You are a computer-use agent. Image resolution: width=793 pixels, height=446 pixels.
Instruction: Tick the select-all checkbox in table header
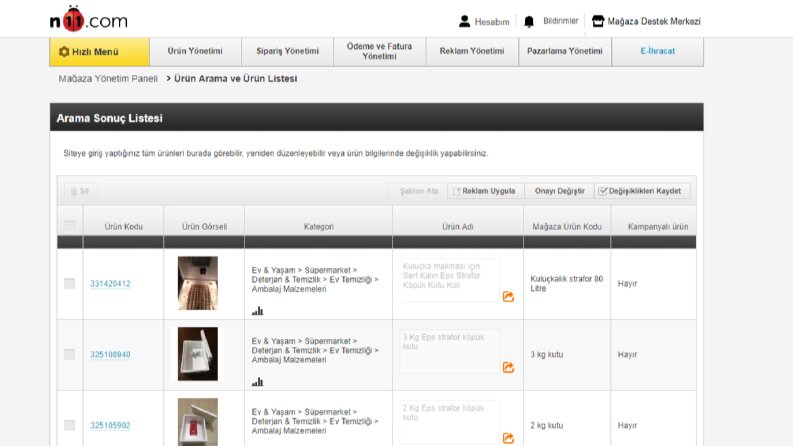pos(70,226)
